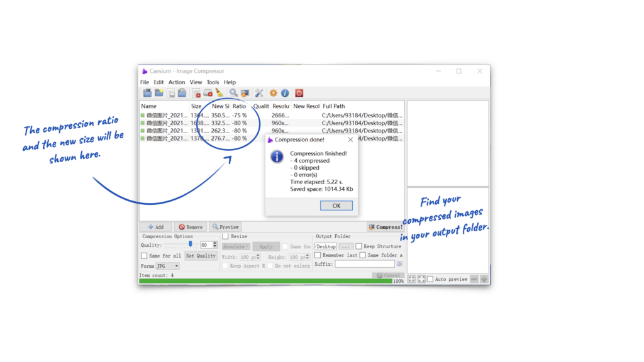Screen dimensions: 644x362
Task: Click the Full Path column header
Action: (362, 106)
